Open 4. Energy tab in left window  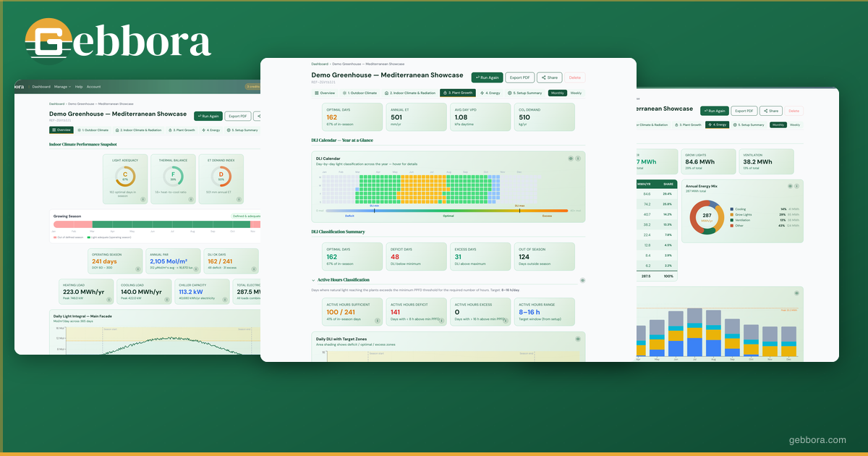(211, 130)
